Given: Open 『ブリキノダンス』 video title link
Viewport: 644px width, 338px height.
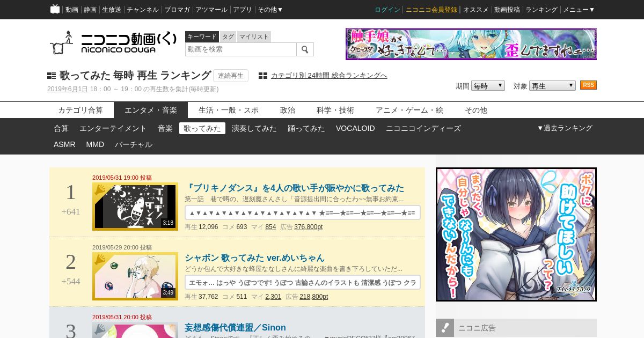Looking at the screenshot, I should (x=295, y=188).
